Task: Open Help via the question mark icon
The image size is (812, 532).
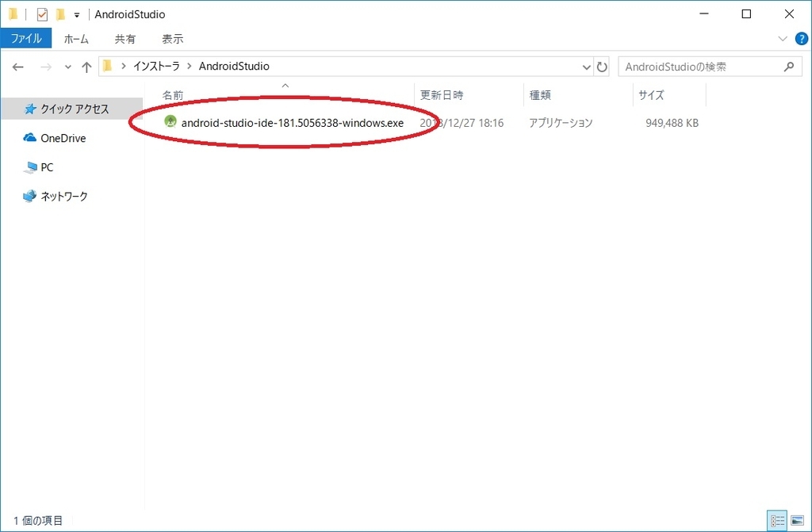Action: coord(801,39)
